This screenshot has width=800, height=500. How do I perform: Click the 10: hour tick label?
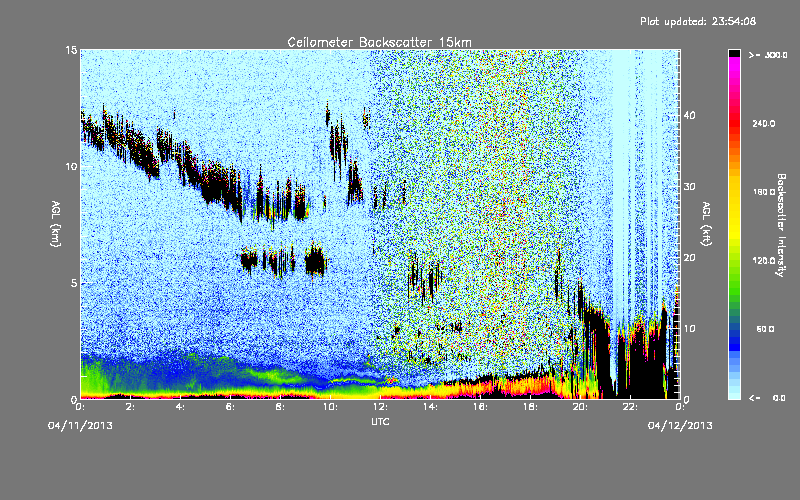point(330,407)
